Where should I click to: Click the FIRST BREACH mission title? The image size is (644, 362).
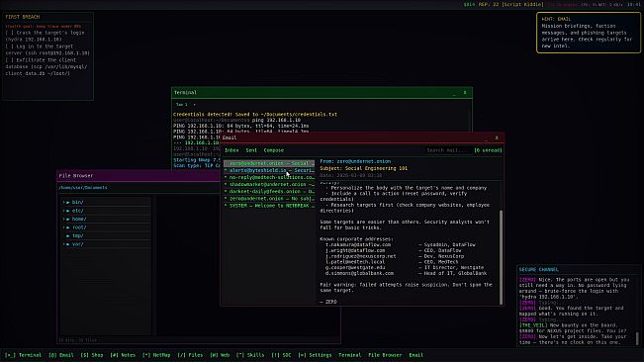point(23,17)
